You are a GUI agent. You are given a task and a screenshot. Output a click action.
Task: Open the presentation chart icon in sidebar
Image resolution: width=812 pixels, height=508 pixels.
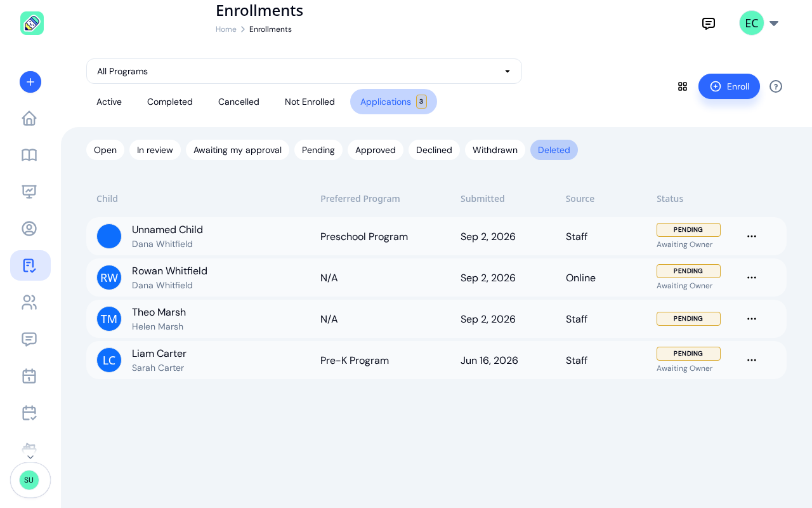[x=29, y=192]
